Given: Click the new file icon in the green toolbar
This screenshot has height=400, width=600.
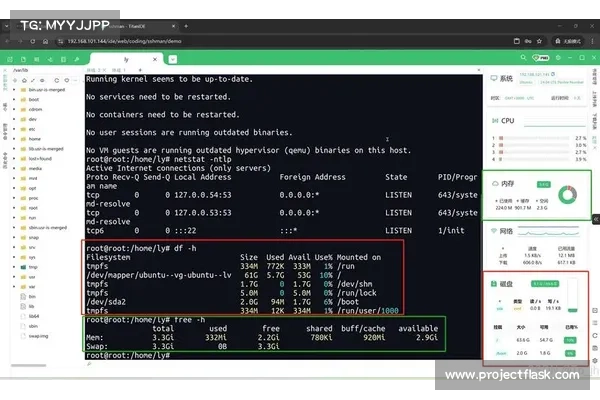Looking at the screenshot, I should point(23,59).
